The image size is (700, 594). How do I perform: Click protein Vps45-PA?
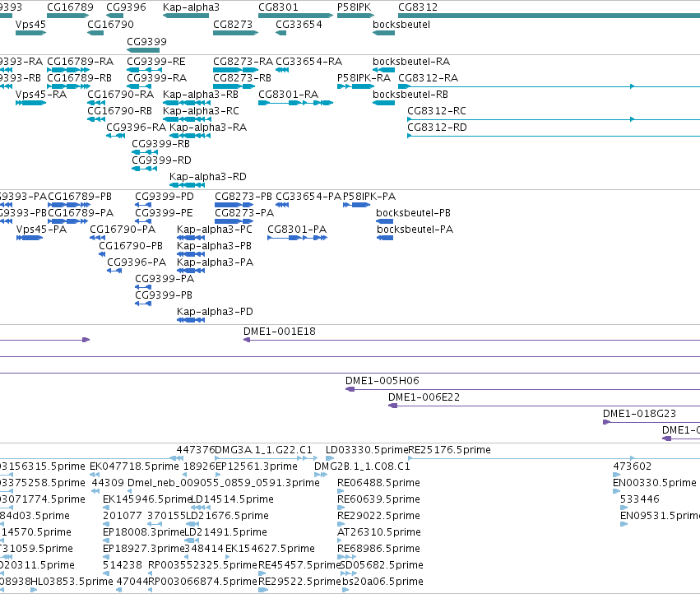41,229
